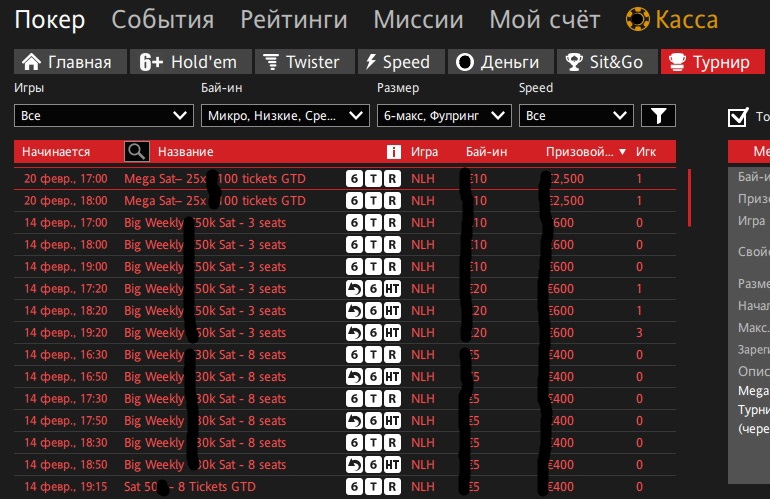Sort by Призовой column arrow

pos(622,152)
